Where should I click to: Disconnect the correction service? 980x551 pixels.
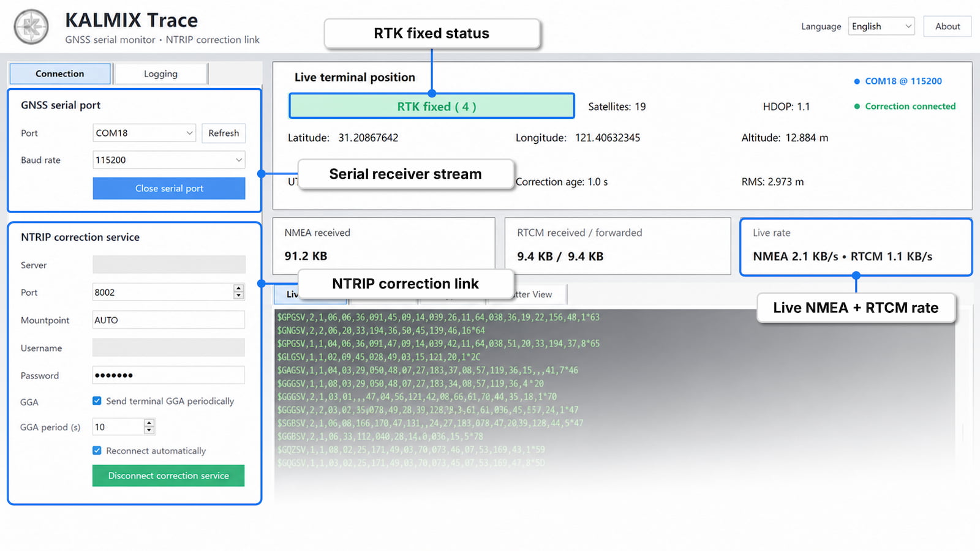point(168,476)
